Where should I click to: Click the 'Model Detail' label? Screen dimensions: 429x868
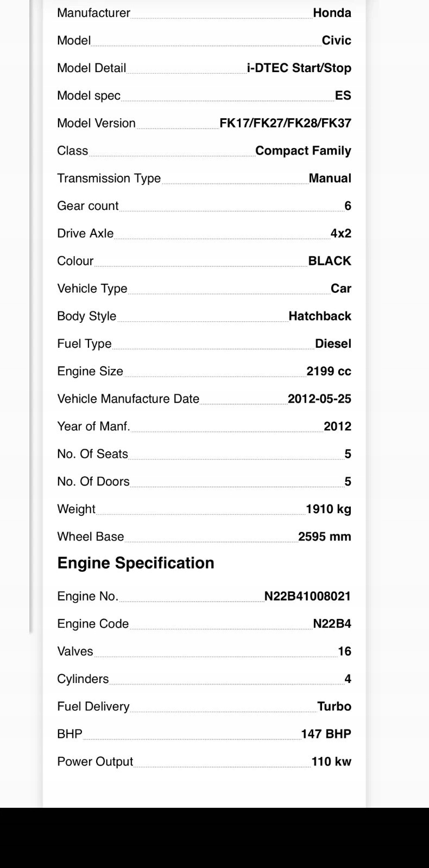91,68
